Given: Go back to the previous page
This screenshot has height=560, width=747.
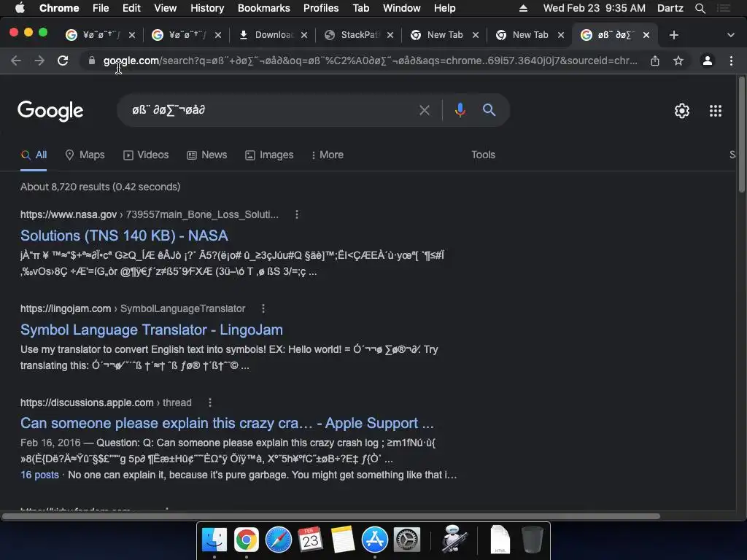Looking at the screenshot, I should point(16,61).
